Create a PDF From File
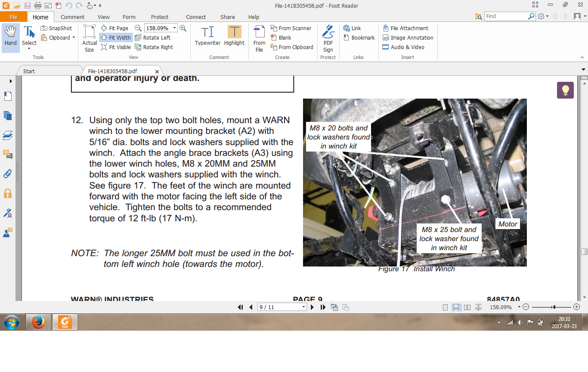Viewport: 588px width, 372px height. tap(259, 39)
